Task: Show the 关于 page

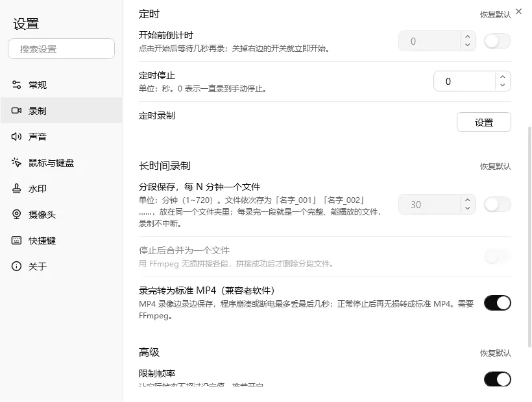Action: click(61, 266)
